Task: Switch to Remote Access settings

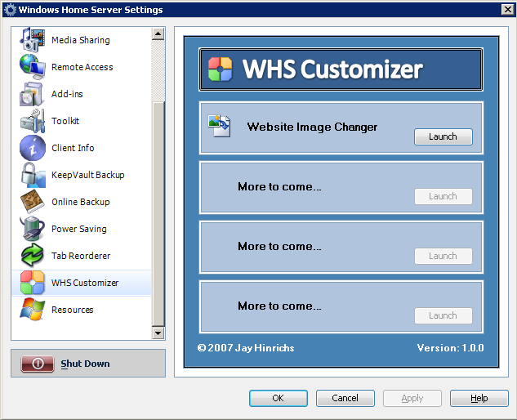Action: click(82, 67)
